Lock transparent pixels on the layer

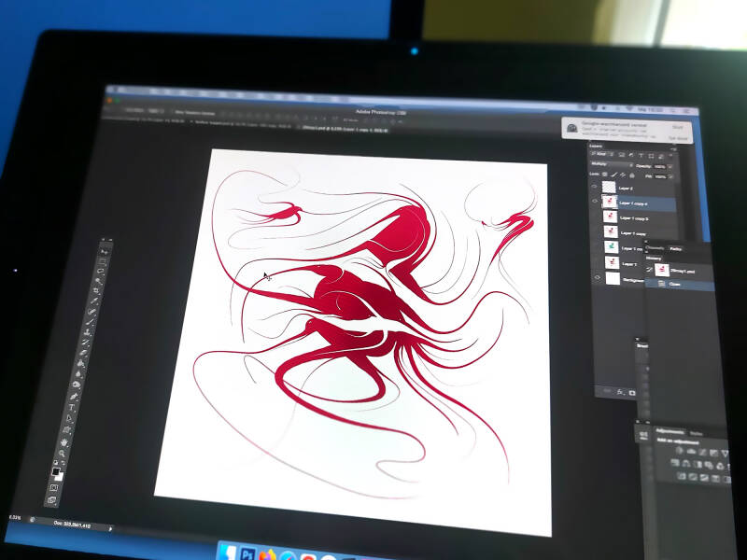pyautogui.click(x=604, y=175)
